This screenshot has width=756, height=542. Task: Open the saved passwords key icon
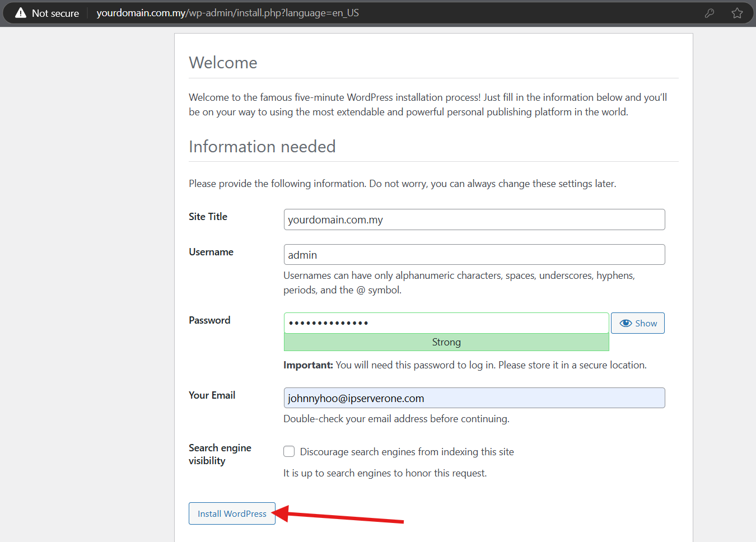(x=710, y=13)
